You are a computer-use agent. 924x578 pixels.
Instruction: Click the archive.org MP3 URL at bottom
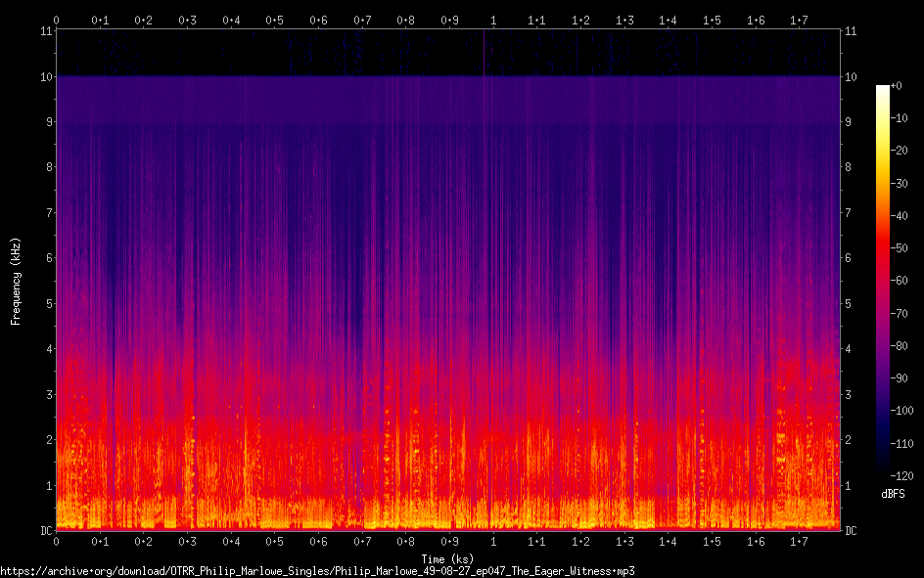pos(317,570)
